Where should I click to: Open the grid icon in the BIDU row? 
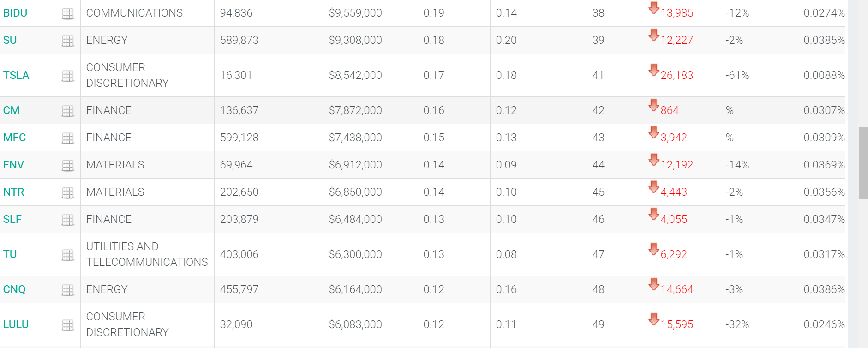click(x=68, y=14)
